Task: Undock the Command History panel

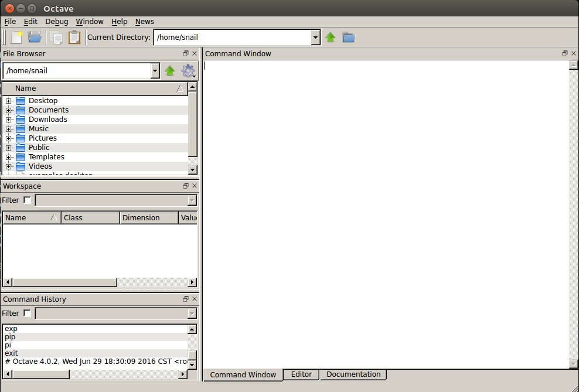Action: point(186,299)
